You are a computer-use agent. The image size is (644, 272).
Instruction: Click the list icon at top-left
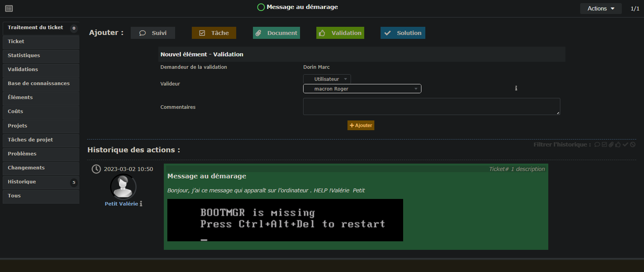[x=9, y=9]
